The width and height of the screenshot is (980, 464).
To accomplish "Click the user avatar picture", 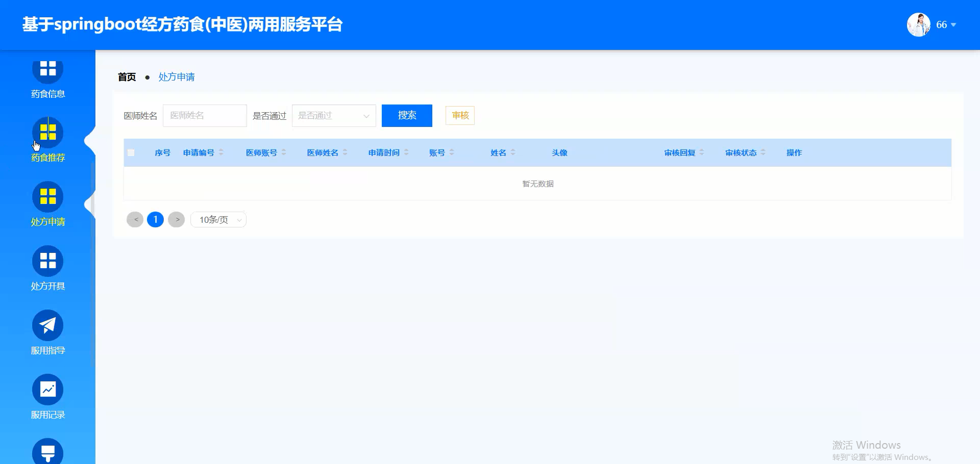I will tap(918, 24).
